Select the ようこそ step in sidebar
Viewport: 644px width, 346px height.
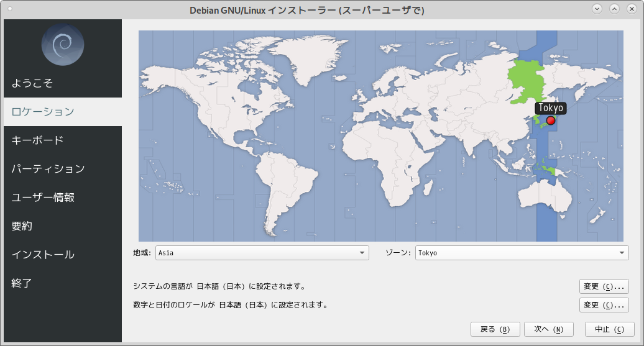point(63,83)
